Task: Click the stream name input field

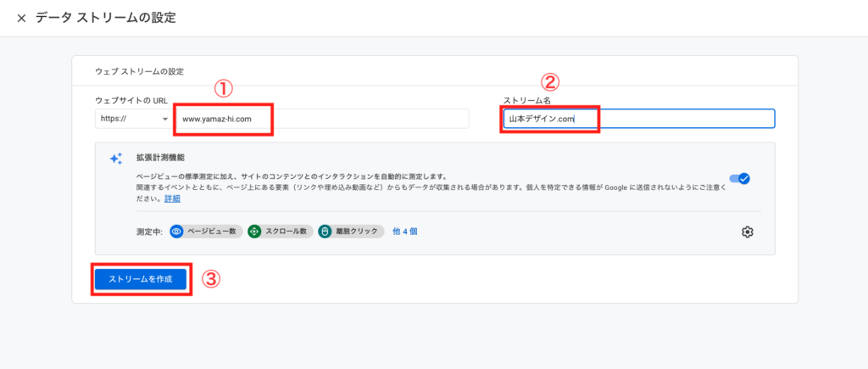Action: point(638,119)
